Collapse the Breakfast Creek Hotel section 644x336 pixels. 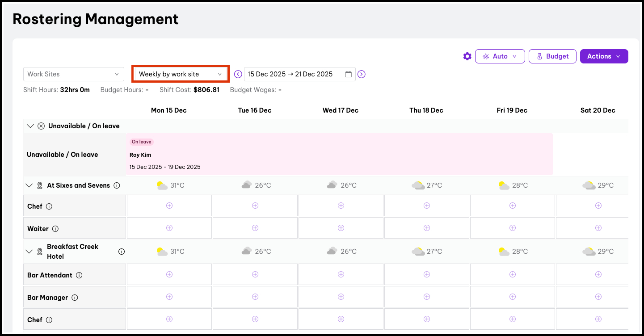(29, 252)
